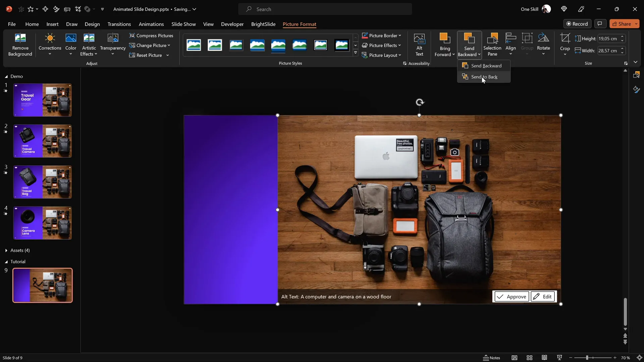The image size is (644, 362).
Task: Click the Alt Text icon
Action: click(x=419, y=44)
